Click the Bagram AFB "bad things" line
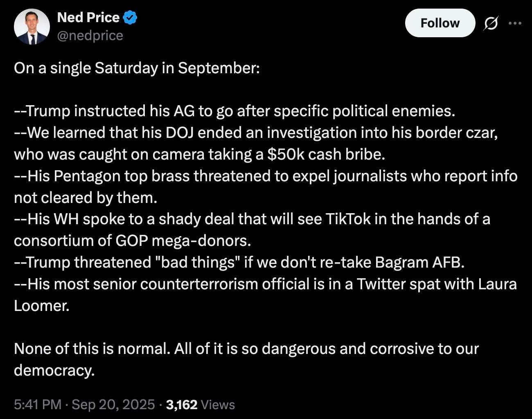Image resolution: width=532 pixels, height=419 pixels. (x=239, y=262)
